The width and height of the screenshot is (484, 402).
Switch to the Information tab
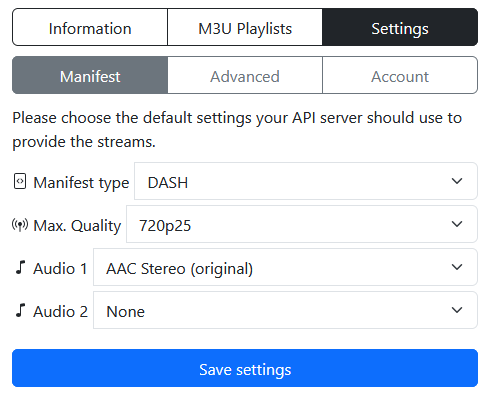pyautogui.click(x=90, y=27)
